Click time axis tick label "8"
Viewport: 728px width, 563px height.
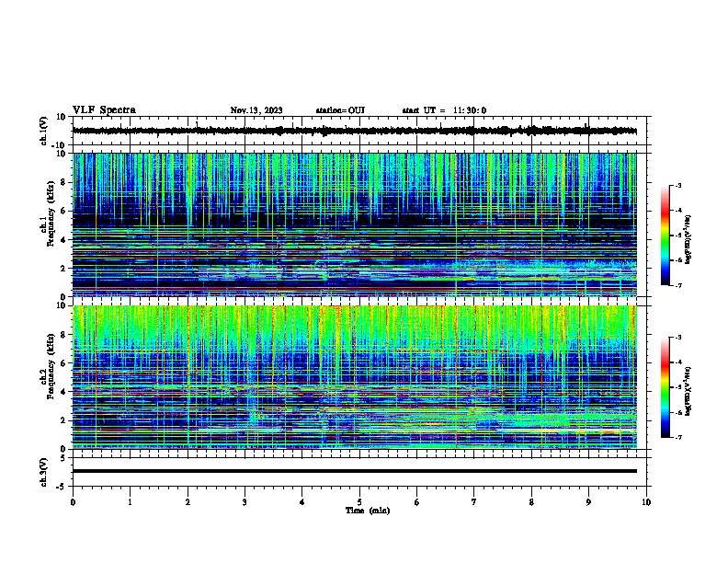coord(531,502)
